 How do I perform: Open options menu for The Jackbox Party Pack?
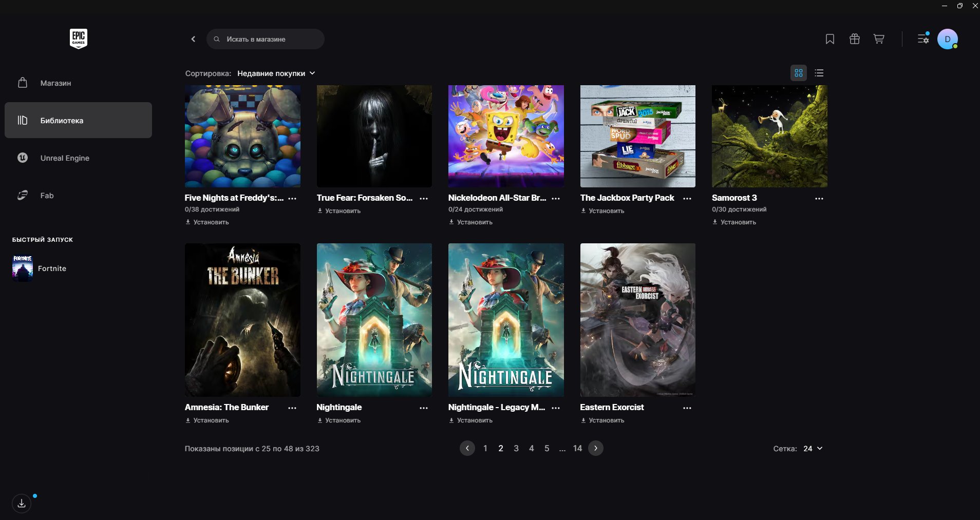[x=687, y=199]
